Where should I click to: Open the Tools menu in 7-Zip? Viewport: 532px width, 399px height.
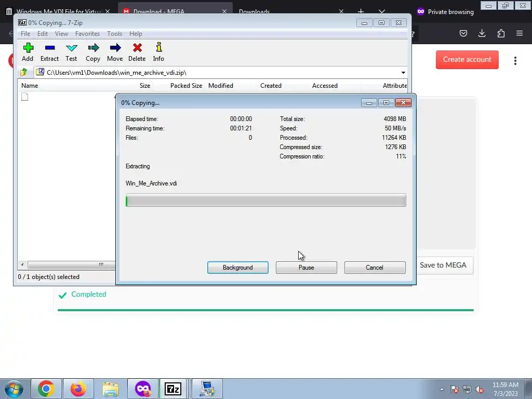(x=114, y=34)
